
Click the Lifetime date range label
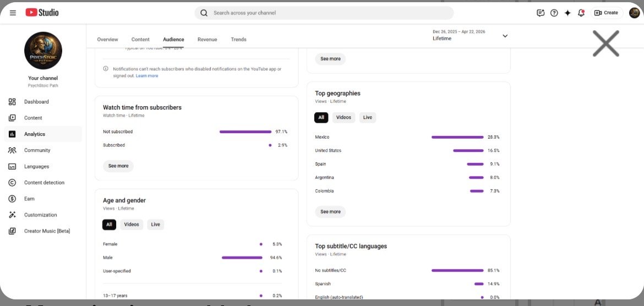pos(442,39)
